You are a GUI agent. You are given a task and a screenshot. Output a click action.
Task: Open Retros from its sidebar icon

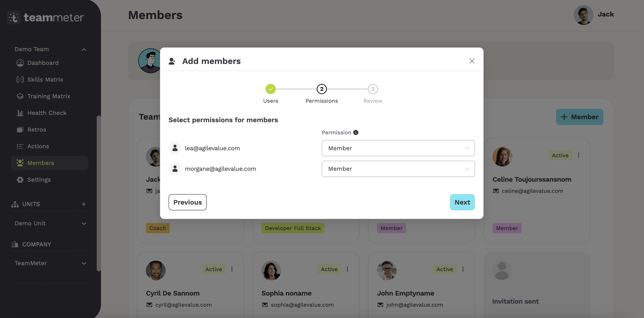20,130
